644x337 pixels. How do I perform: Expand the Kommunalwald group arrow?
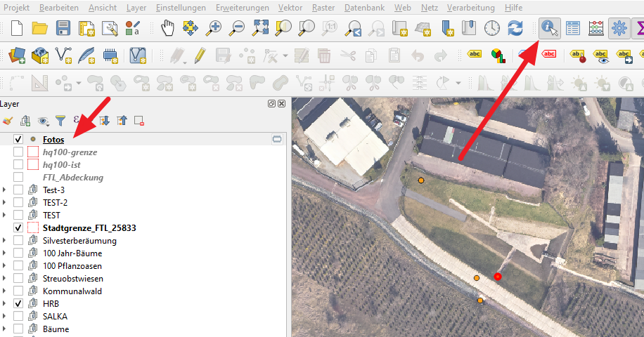coord(6,291)
